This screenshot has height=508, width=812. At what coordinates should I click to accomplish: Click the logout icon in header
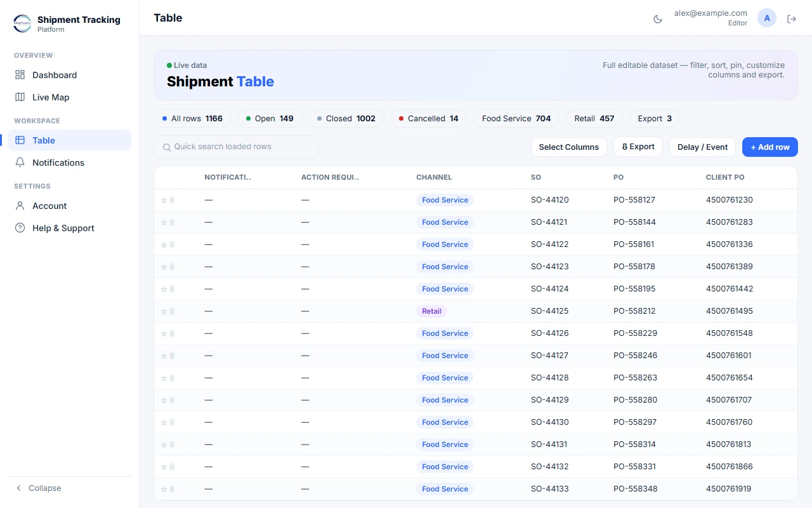(792, 19)
